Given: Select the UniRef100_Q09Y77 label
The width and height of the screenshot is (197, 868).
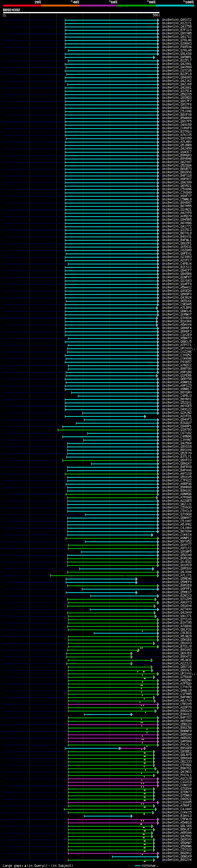Looking at the screenshot, I should pos(176,545).
